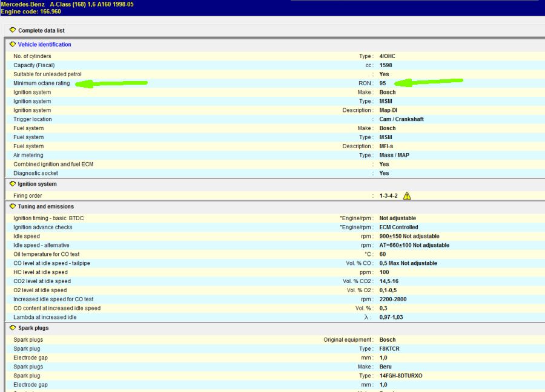Select the Map-DI description value
This screenshot has width=545, height=392.
click(x=388, y=111)
